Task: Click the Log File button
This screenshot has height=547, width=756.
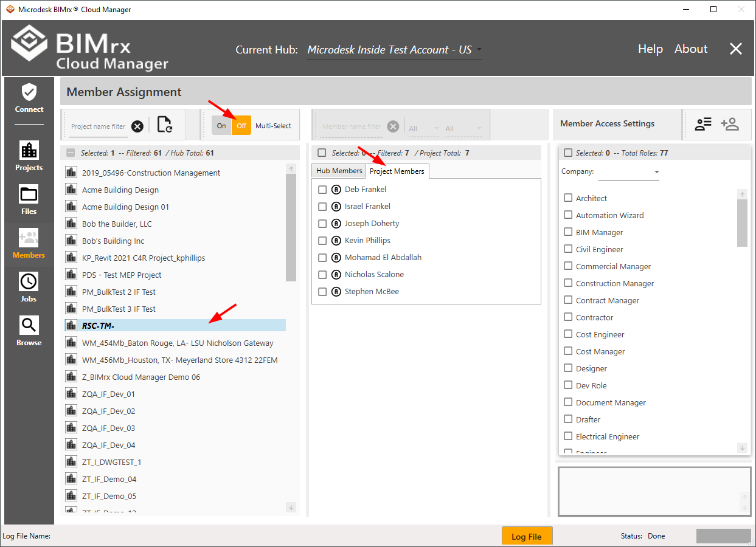Action: [x=527, y=537]
